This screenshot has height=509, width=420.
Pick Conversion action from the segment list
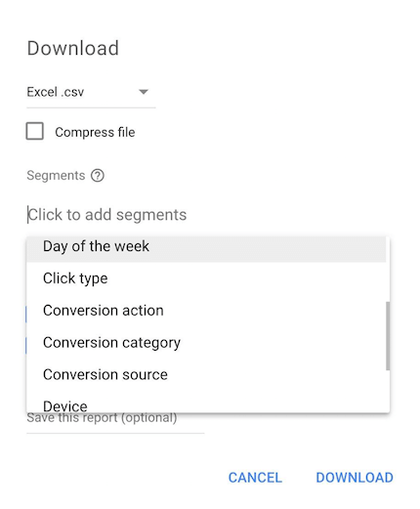pos(206,311)
